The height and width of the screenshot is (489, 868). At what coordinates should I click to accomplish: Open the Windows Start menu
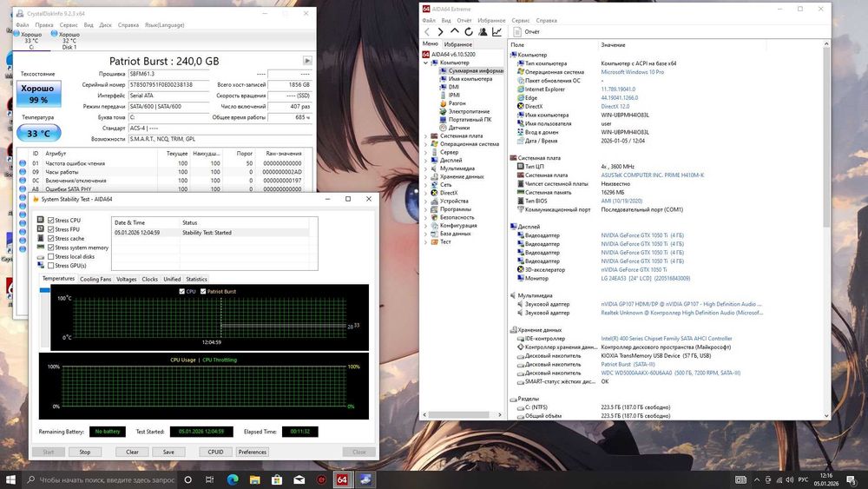click(10, 479)
